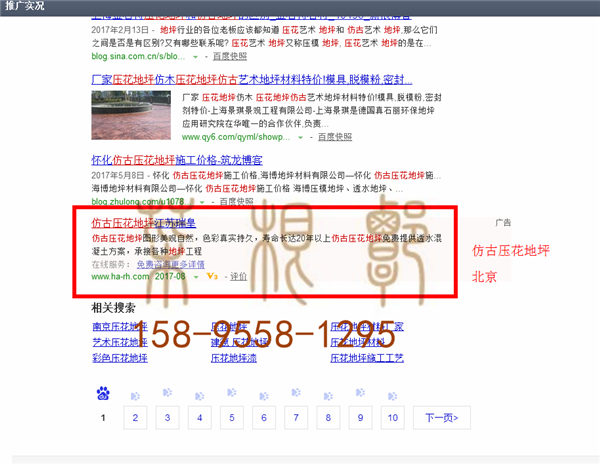Image resolution: width=600 pixels, height=464 pixels.
Task: Click the 推广实况 title bar
Action: pyautogui.click(x=300, y=7)
